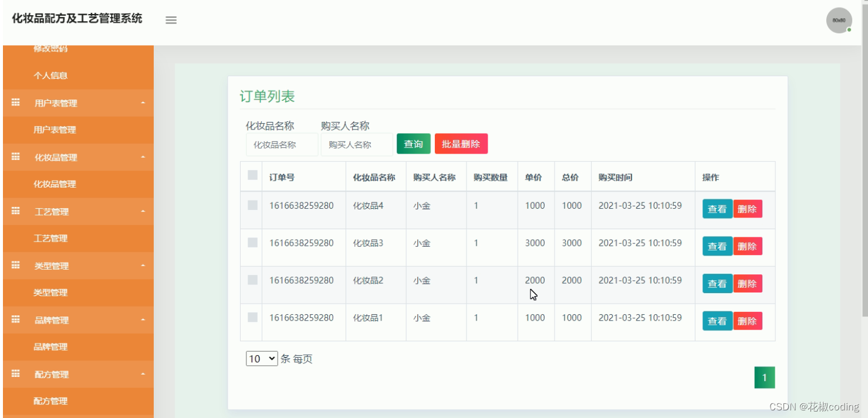Click the 购买数量 column header

[x=491, y=178]
